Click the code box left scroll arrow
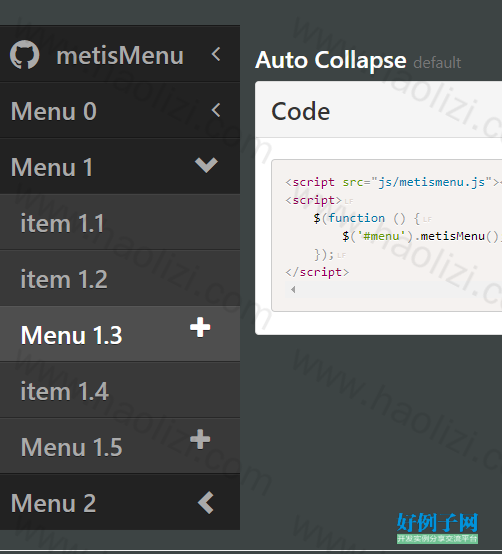 (x=293, y=289)
